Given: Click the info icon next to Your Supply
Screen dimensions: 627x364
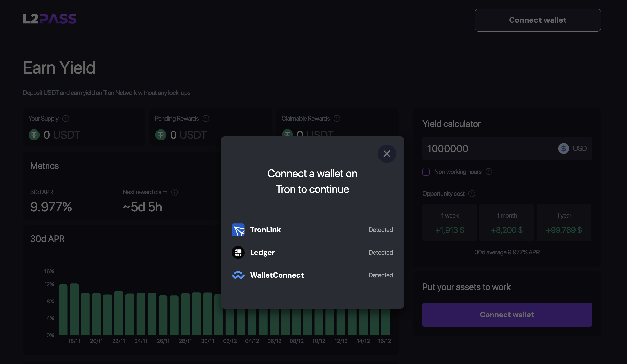Looking at the screenshot, I should click(66, 118).
